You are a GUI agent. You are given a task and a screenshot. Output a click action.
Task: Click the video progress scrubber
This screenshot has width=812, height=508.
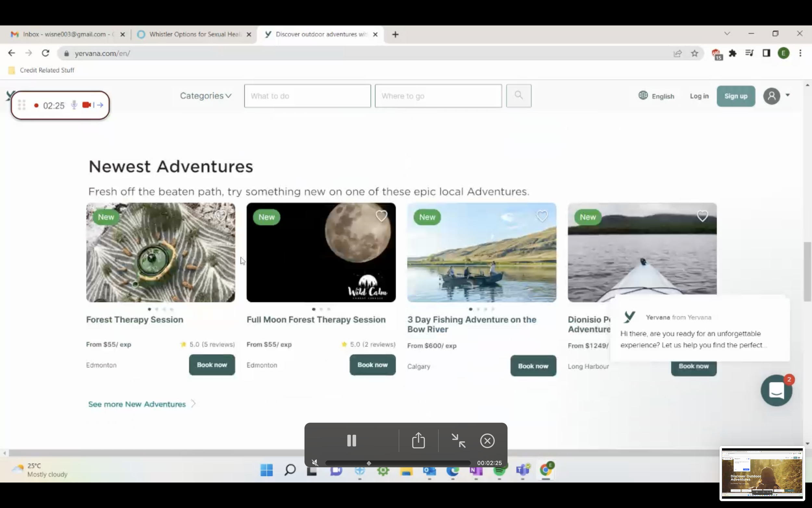pos(369,463)
